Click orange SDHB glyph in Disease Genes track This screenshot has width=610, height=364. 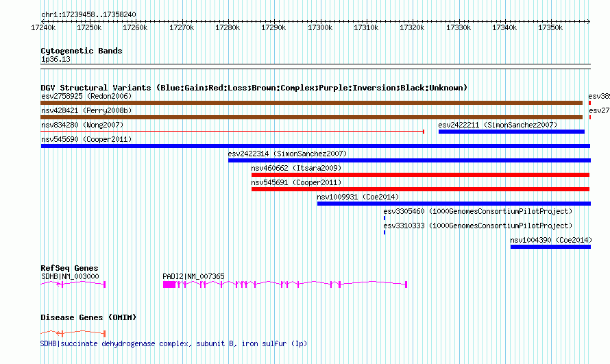(x=73, y=333)
